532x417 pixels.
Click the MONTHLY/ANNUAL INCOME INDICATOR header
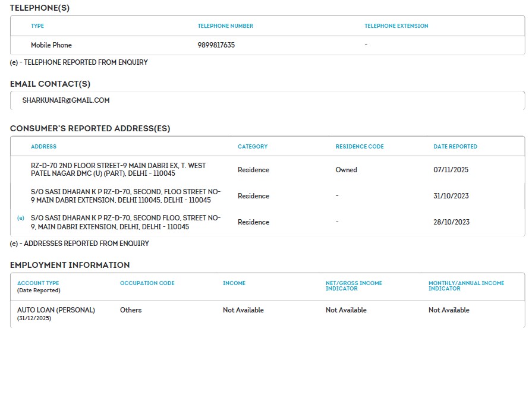[x=466, y=286]
